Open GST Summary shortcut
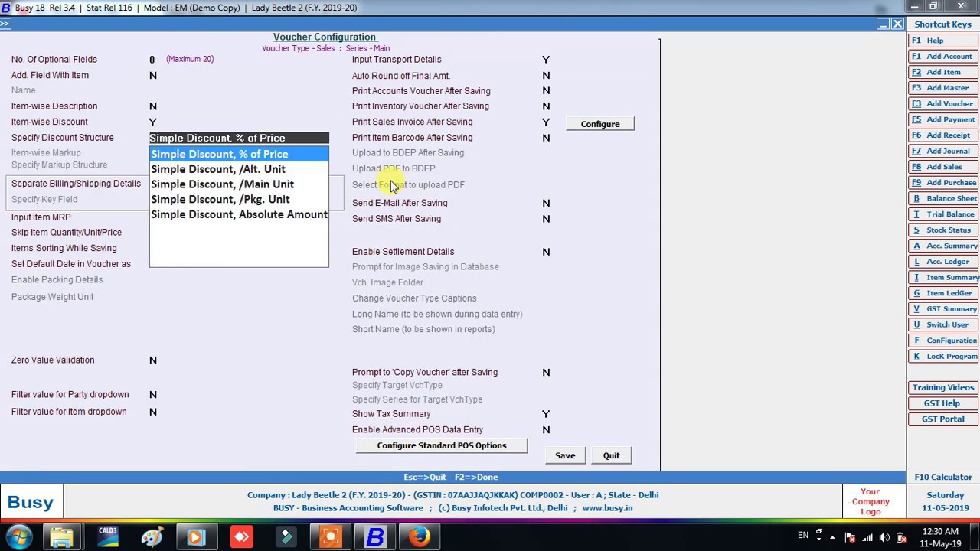This screenshot has height=551, width=980. point(943,309)
